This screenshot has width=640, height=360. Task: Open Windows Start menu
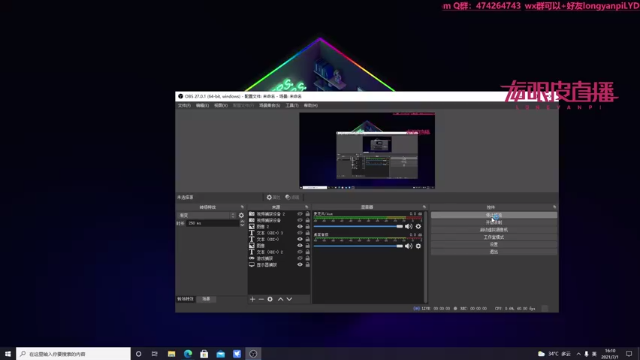pos(8,354)
